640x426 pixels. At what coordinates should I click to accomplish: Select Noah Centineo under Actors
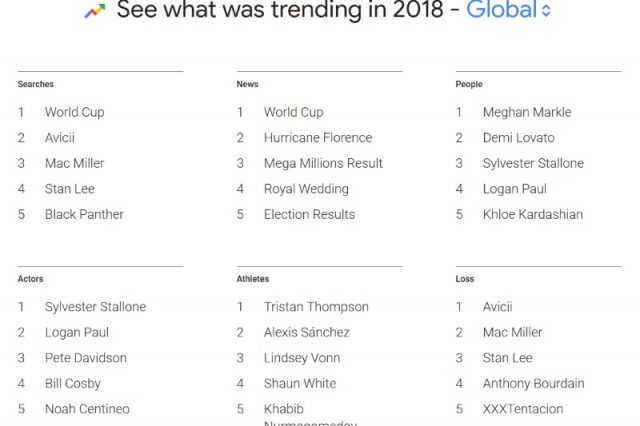87,409
